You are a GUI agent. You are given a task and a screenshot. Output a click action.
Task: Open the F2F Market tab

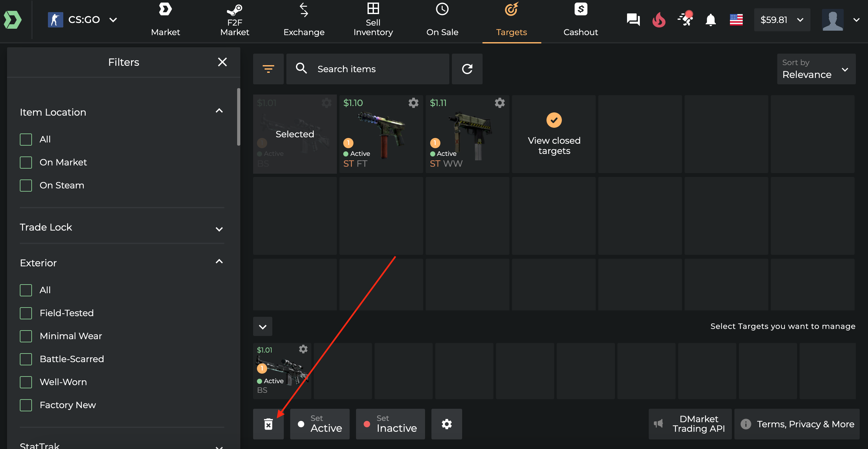pos(235,19)
